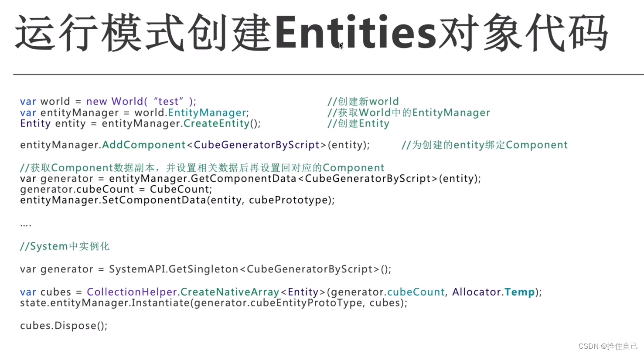The image size is (644, 354).
Task: Click the comment starting //获取Component数据副本
Action: 202,168
